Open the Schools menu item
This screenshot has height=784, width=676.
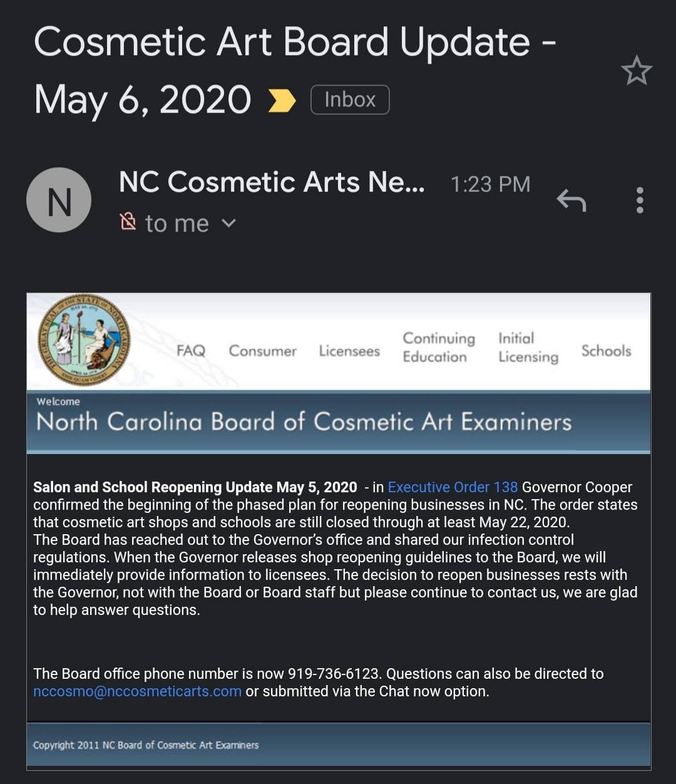point(606,351)
